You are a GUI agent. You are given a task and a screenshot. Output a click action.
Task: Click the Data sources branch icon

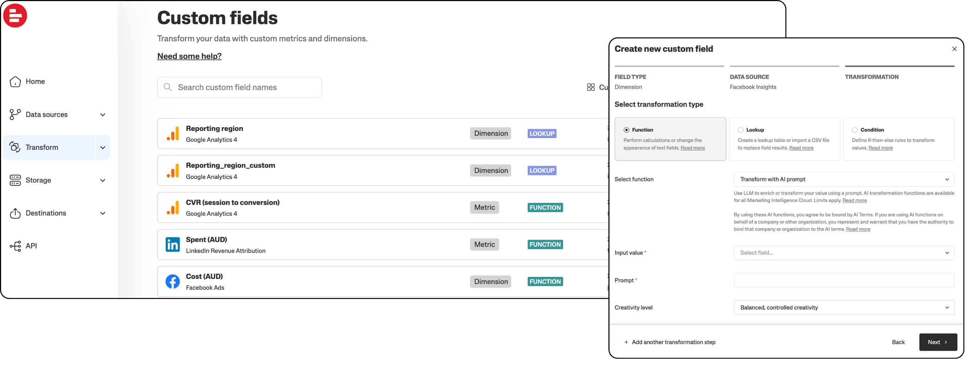coord(15,115)
